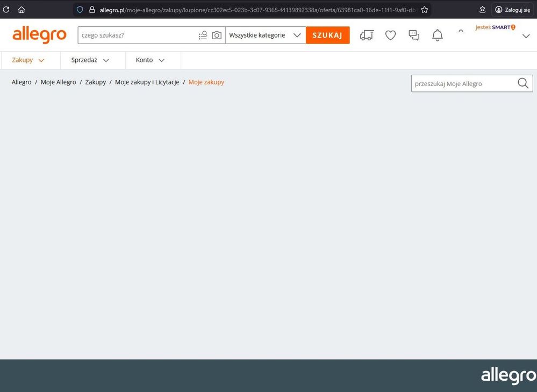
Task: Bookmark this page with star icon
Action: coord(424,10)
